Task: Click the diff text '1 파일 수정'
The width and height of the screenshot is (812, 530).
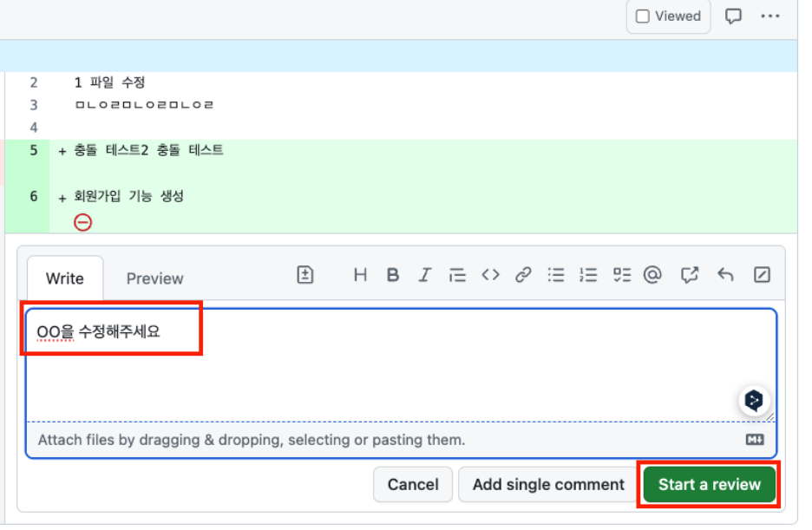Action: 110,82
